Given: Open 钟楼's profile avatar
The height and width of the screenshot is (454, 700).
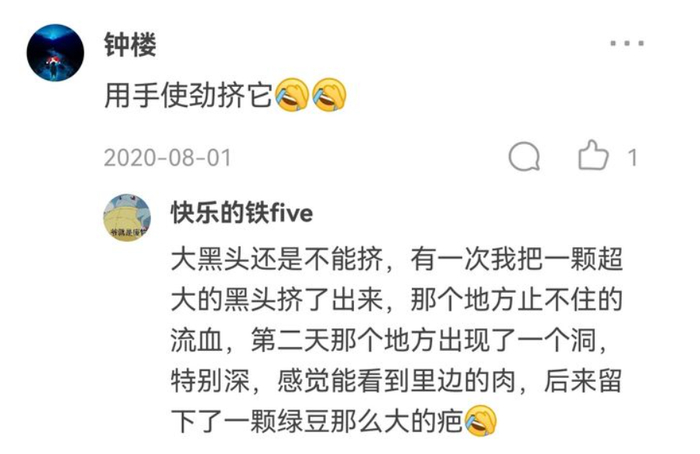Looking at the screenshot, I should coord(55,53).
